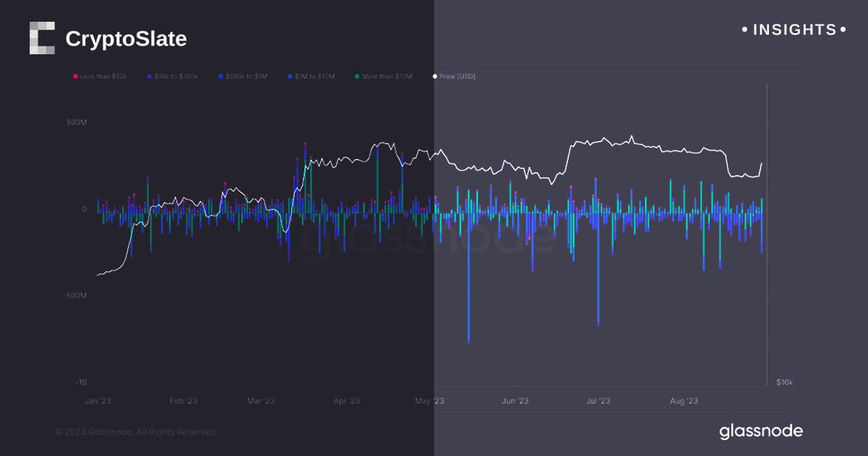Image resolution: width=868 pixels, height=456 pixels.
Task: Toggle the 'More than $10M' legend entry
Action: click(x=388, y=76)
